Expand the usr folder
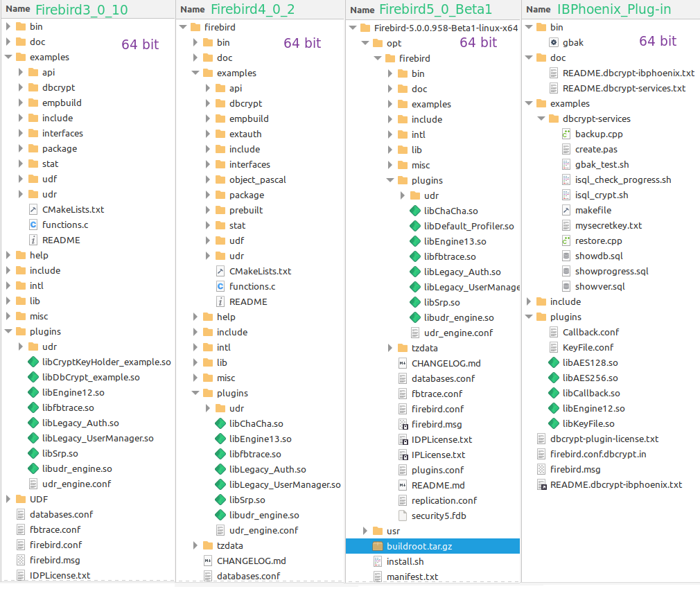 pos(365,531)
